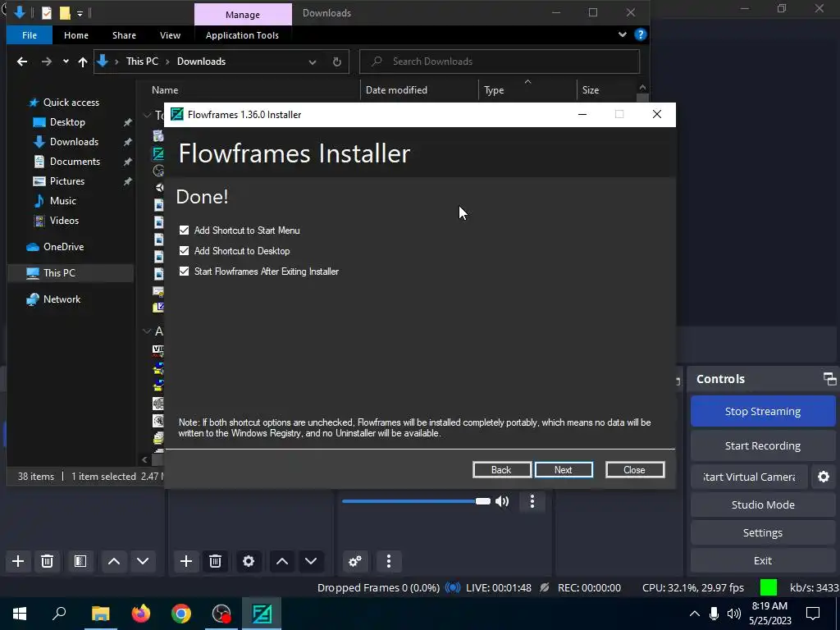Uncheck Start Flowframes After Exiting Installer
This screenshot has height=630, width=840.
pos(184,272)
